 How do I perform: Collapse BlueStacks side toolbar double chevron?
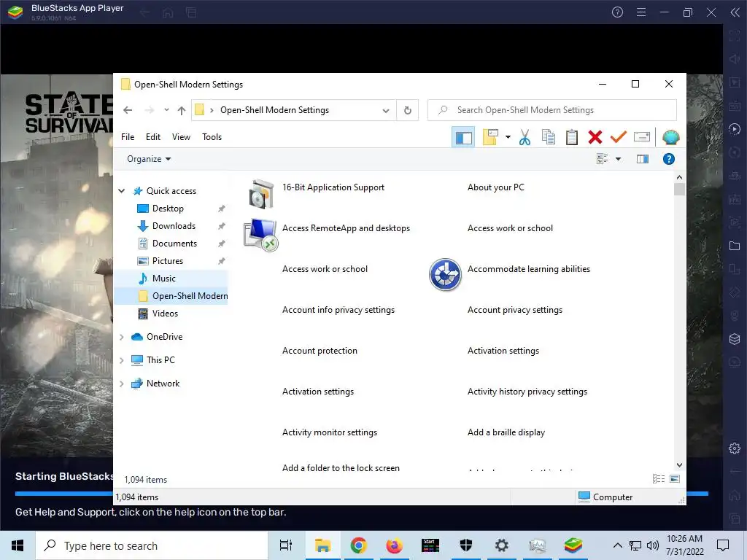(735, 12)
